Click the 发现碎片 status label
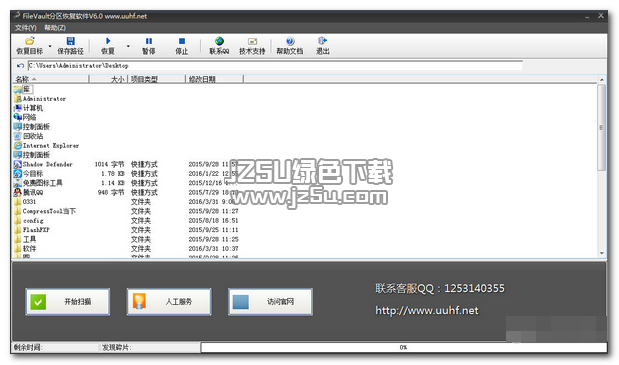The image size is (619, 365). tap(116, 347)
